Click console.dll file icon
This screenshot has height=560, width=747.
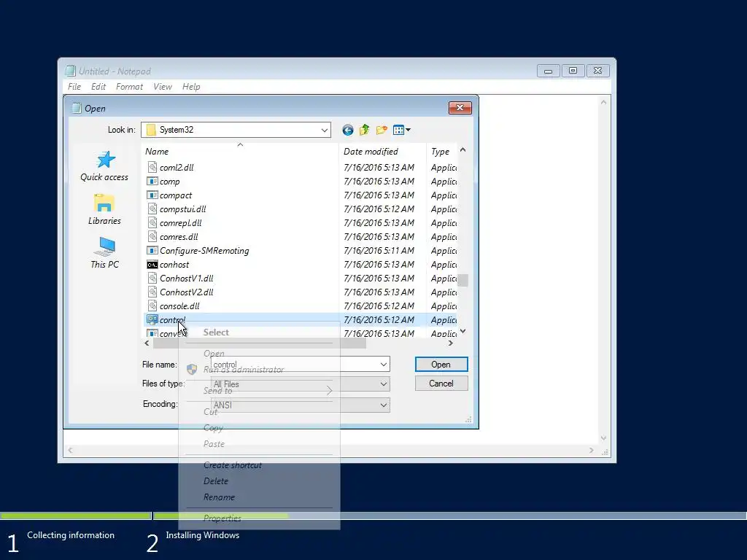point(152,306)
